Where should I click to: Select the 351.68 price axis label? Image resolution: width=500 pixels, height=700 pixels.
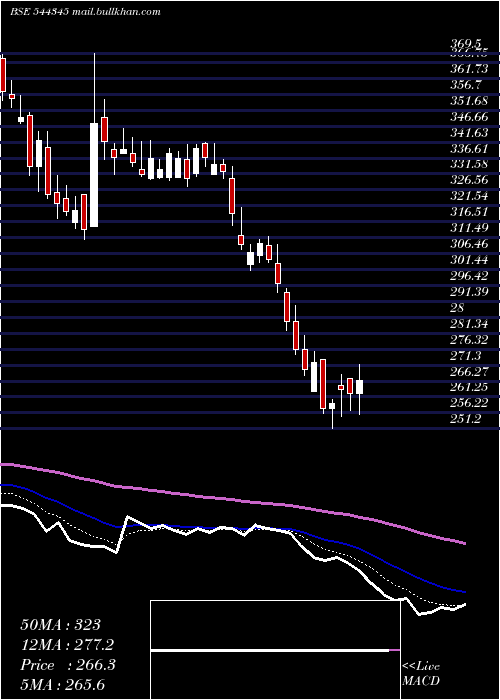[469, 101]
